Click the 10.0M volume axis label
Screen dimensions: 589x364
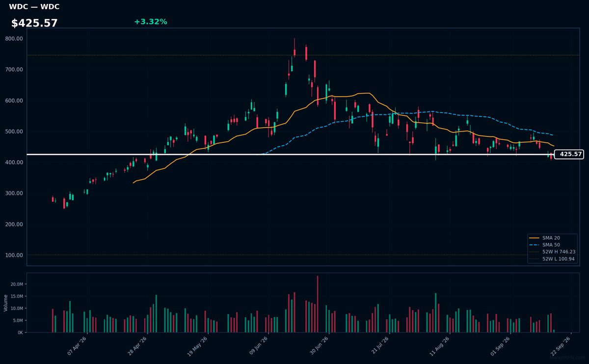17,309
